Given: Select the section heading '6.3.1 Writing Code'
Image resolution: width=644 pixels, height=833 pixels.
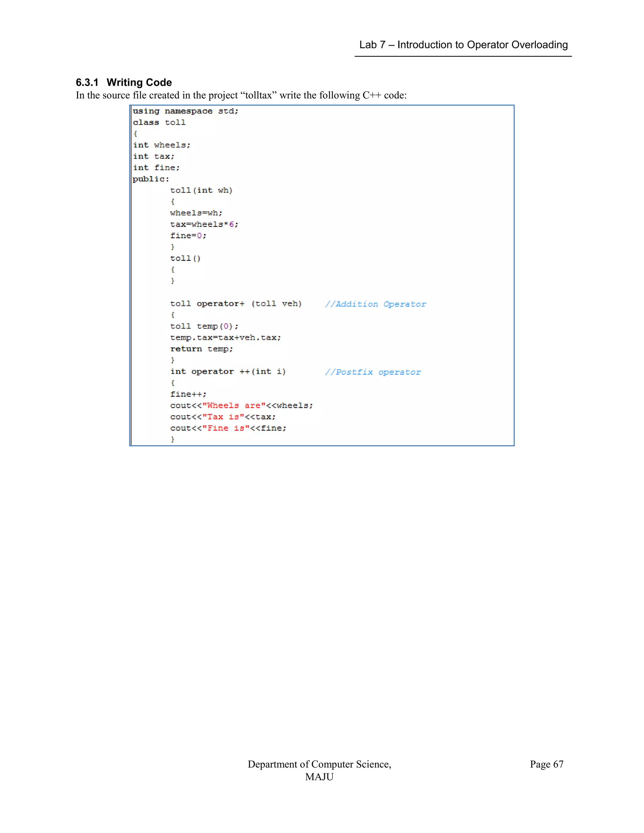Looking at the screenshot, I should 124,82.
